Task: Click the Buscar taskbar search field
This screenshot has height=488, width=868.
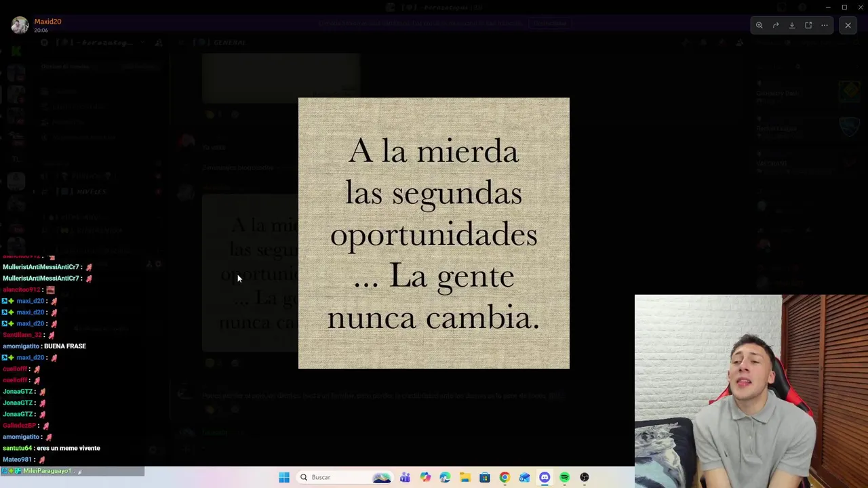Action: [346, 477]
